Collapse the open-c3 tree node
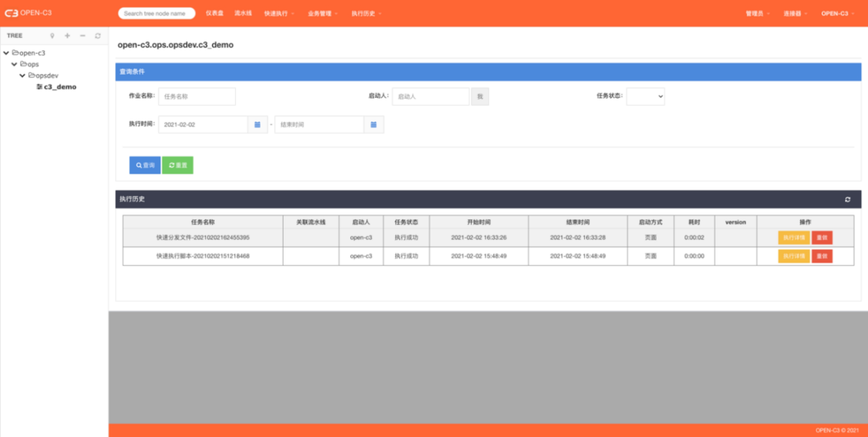Screen dimensions: 868x437 pyautogui.click(x=6, y=53)
